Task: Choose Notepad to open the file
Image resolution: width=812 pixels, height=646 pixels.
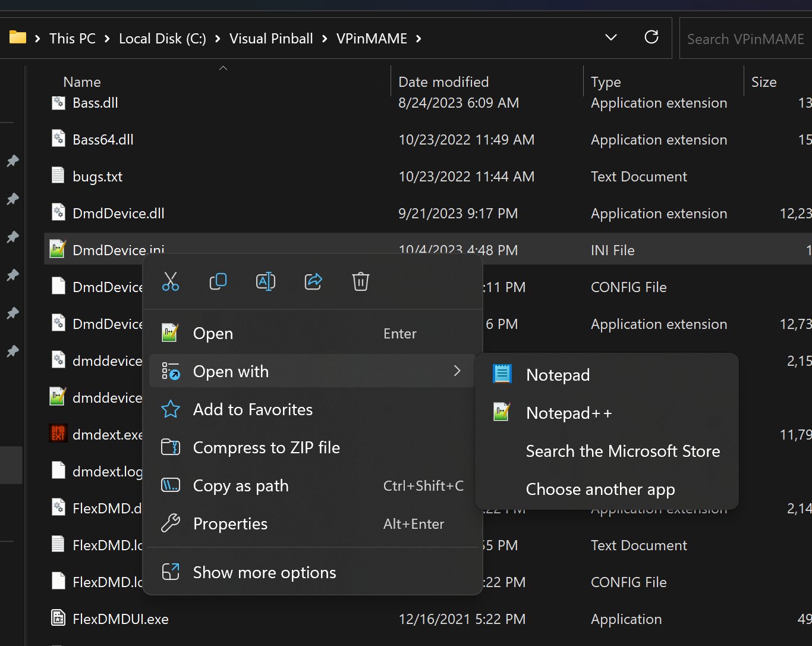Action: 558,375
